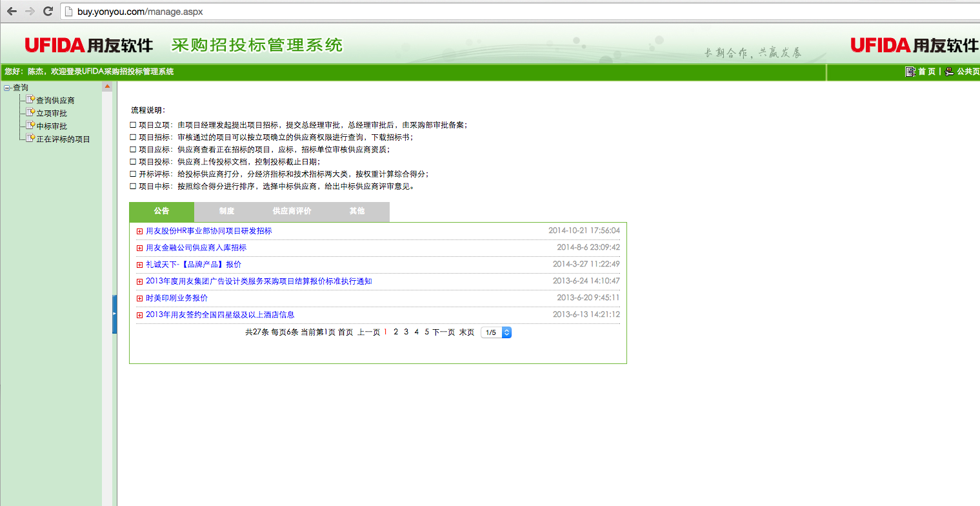Open the 2013年度用友集团广告设计类服务采购 notice

point(259,281)
